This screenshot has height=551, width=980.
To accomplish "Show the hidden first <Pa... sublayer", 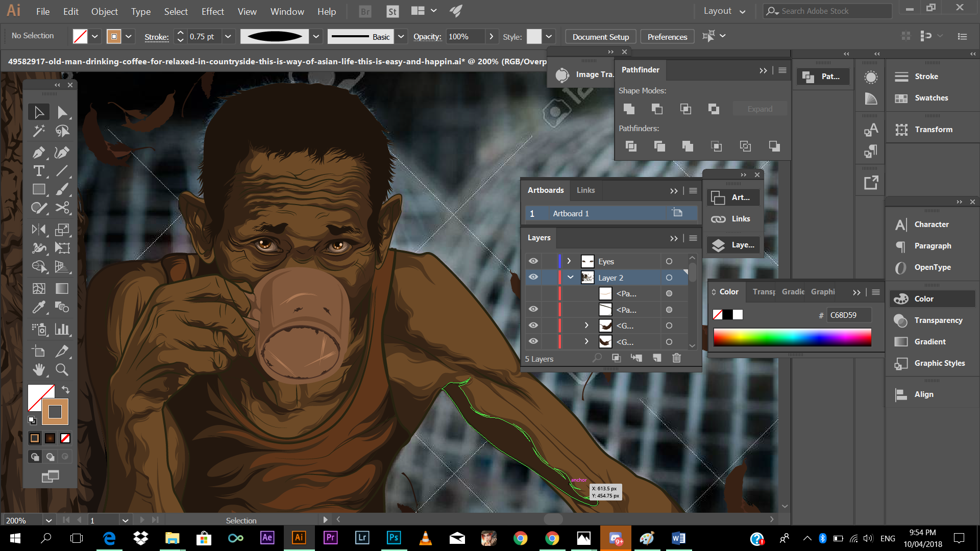I will [x=533, y=293].
